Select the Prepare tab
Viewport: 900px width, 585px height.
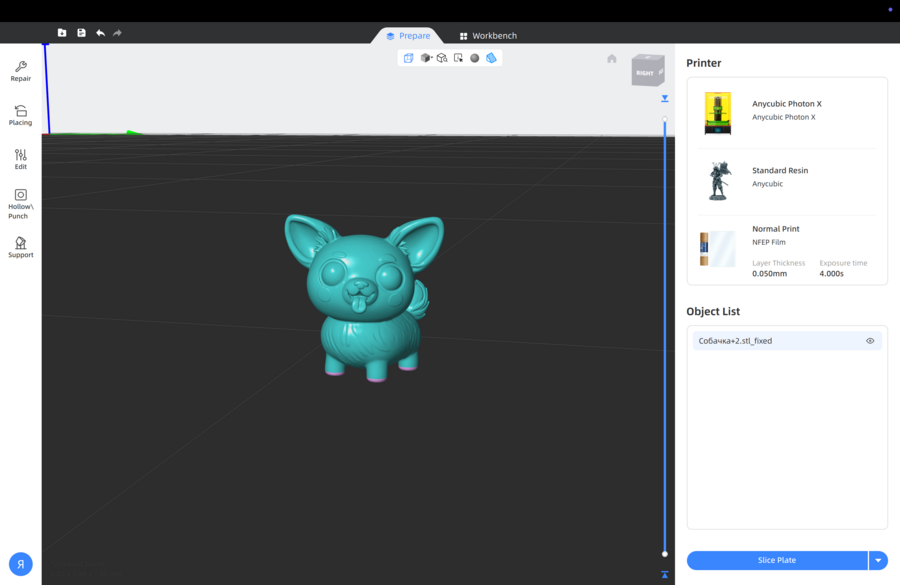point(408,36)
